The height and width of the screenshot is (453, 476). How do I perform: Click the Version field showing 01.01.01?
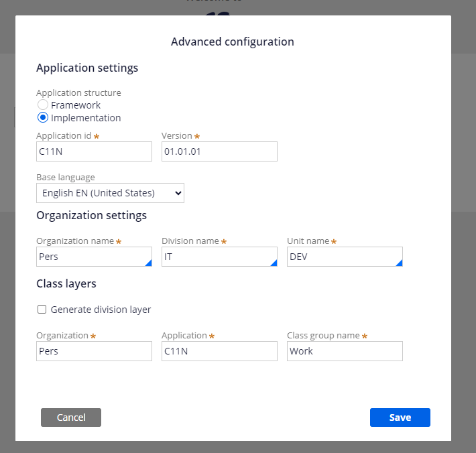219,151
